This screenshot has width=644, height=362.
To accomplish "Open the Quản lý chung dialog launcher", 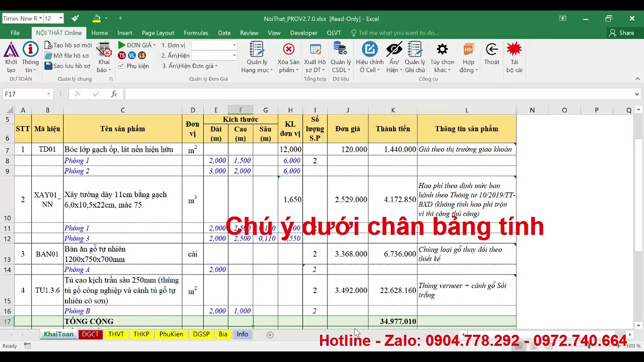I will point(111,79).
